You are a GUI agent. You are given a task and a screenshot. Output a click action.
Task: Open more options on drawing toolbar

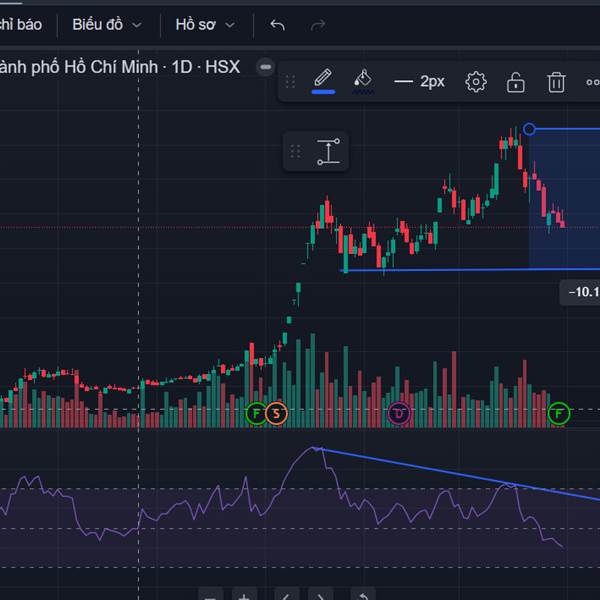point(592,82)
